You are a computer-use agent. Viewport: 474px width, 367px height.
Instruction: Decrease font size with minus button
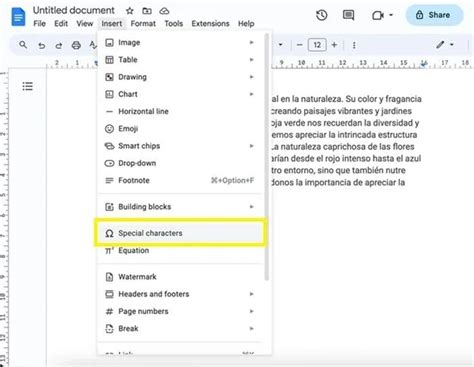[300, 45]
